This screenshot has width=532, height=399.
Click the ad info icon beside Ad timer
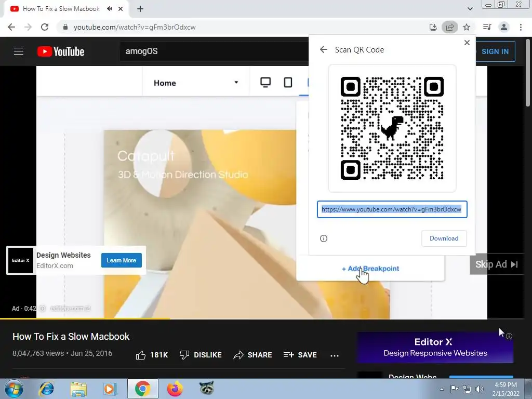coord(43,309)
